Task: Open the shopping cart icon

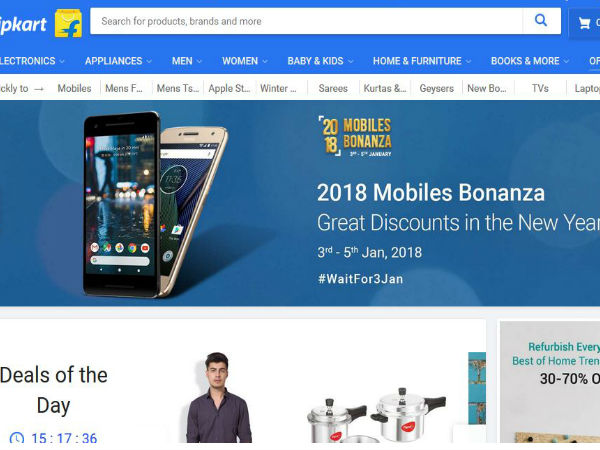Action: [x=584, y=23]
